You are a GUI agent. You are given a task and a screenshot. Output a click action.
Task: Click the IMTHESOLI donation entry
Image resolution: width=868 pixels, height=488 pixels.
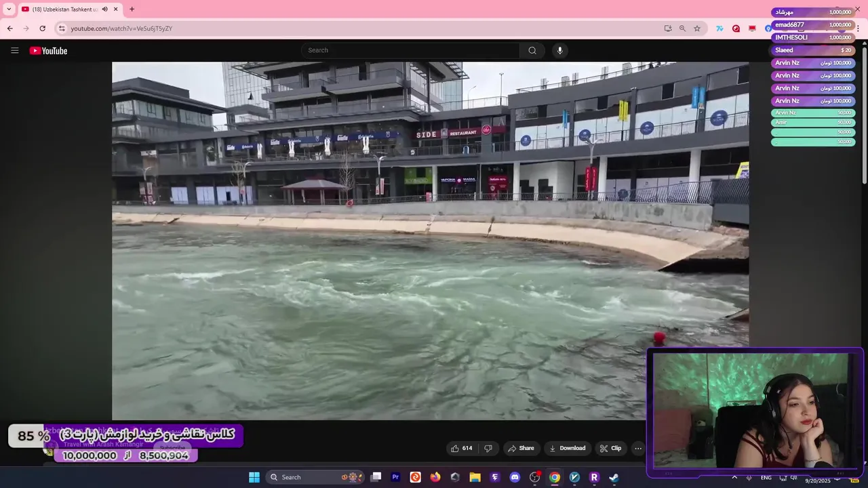(x=813, y=37)
